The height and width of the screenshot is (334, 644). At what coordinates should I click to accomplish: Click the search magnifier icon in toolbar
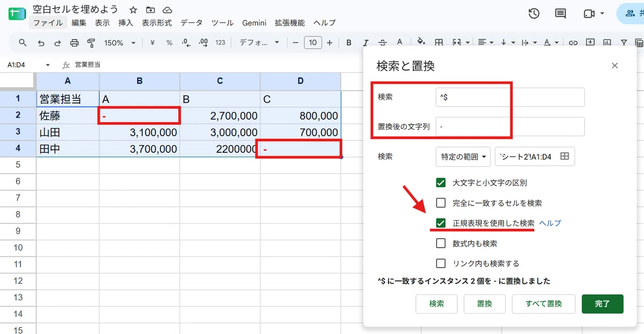coord(23,43)
